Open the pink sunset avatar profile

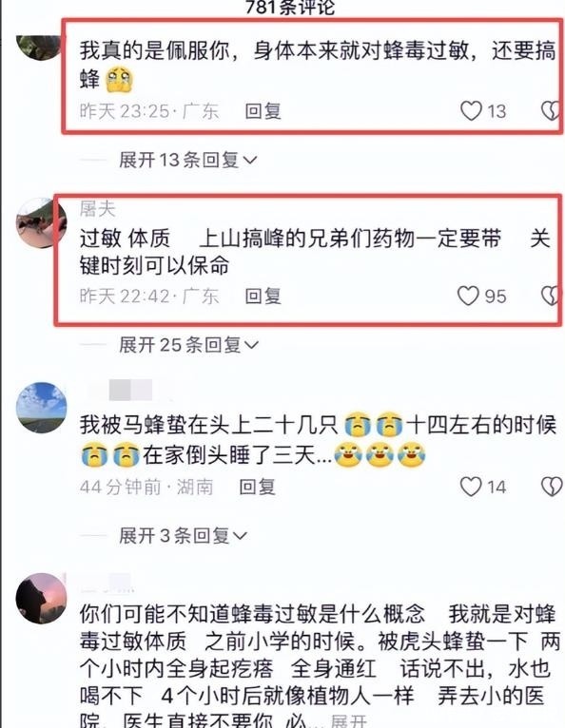click(x=41, y=598)
